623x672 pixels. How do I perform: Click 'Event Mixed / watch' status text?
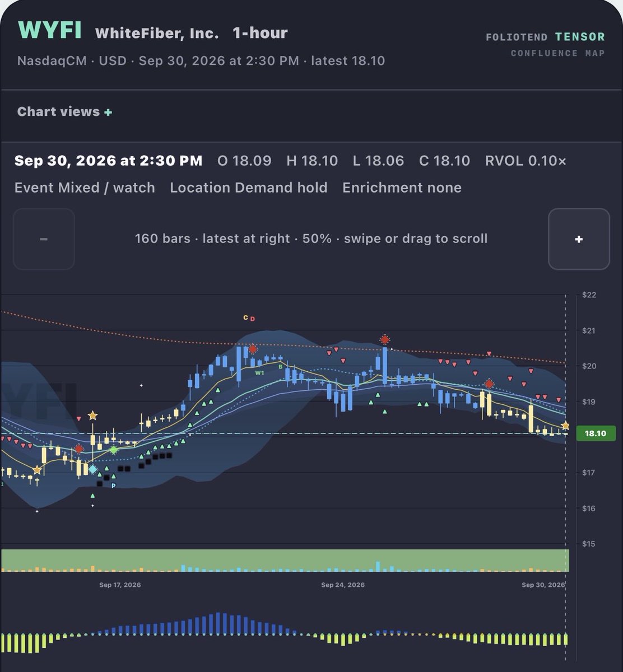(85, 188)
